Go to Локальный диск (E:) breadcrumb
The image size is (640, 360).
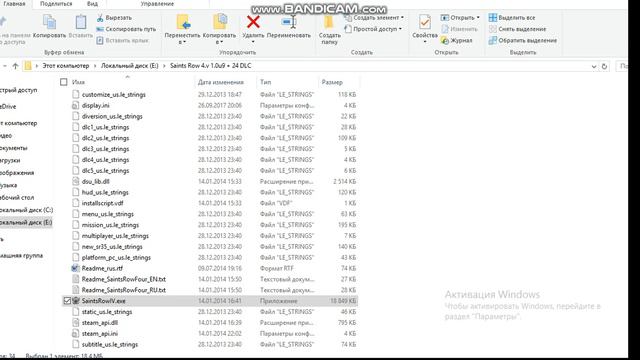129,66
